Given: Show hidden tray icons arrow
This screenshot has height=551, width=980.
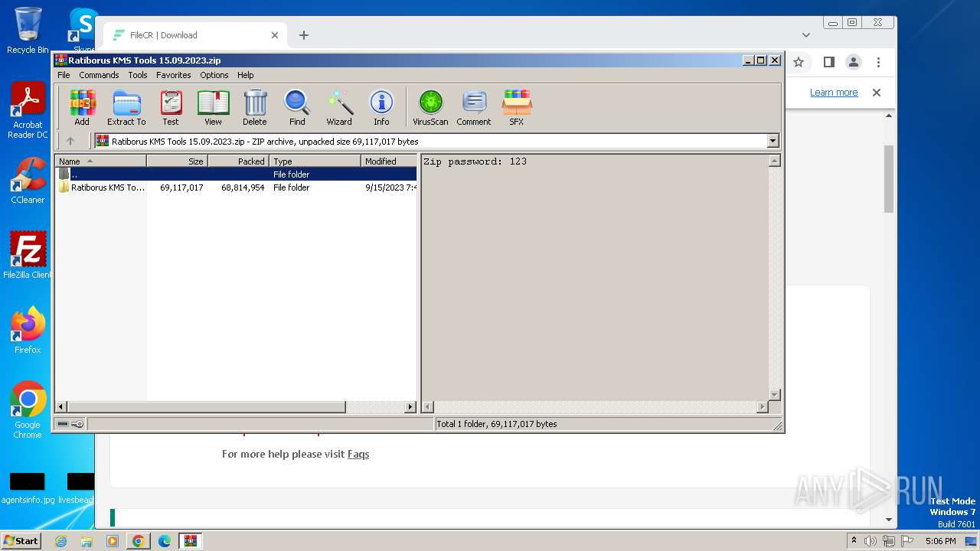Looking at the screenshot, I should coord(854,541).
